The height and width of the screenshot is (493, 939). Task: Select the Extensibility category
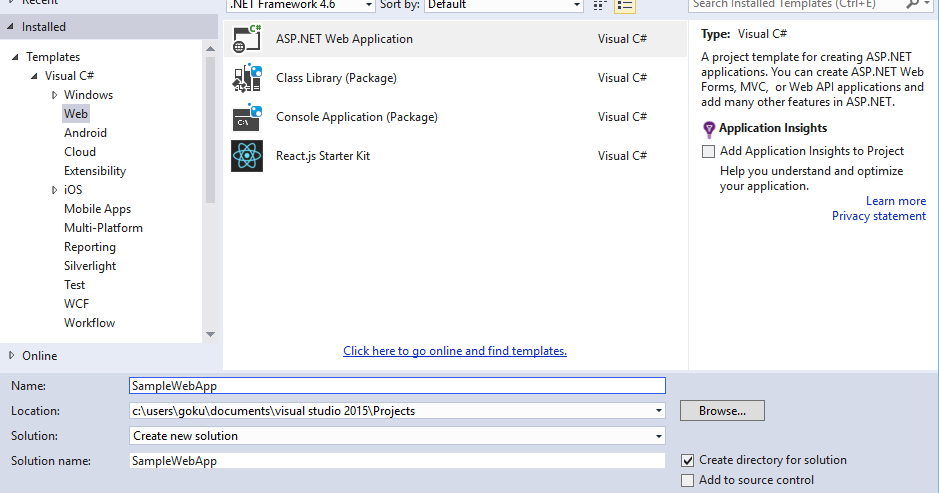coord(95,171)
